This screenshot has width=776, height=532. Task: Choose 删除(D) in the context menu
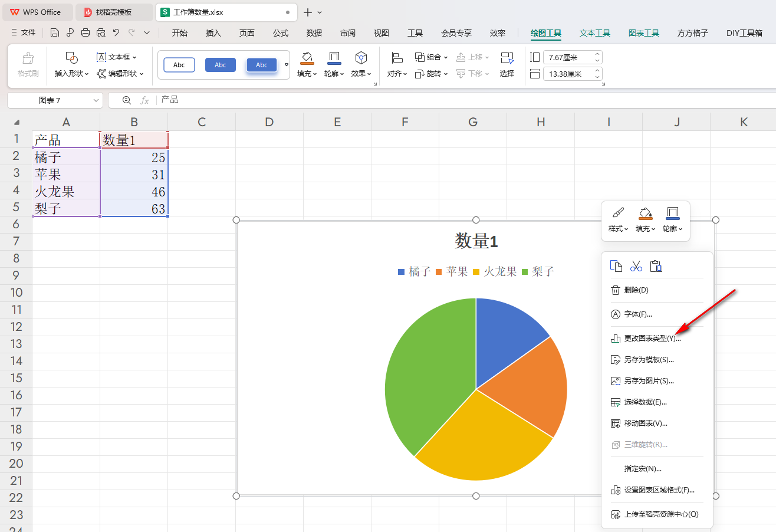pos(657,290)
